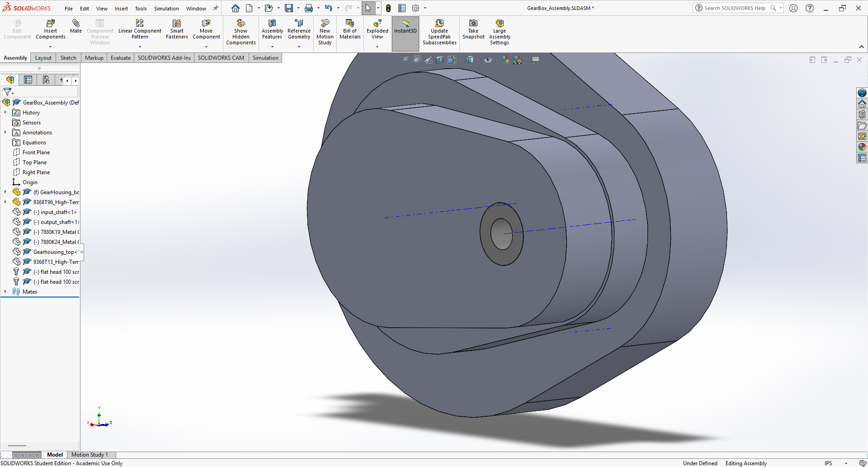Image resolution: width=868 pixels, height=467 pixels.
Task: Open the Options gear
Action: click(x=415, y=8)
